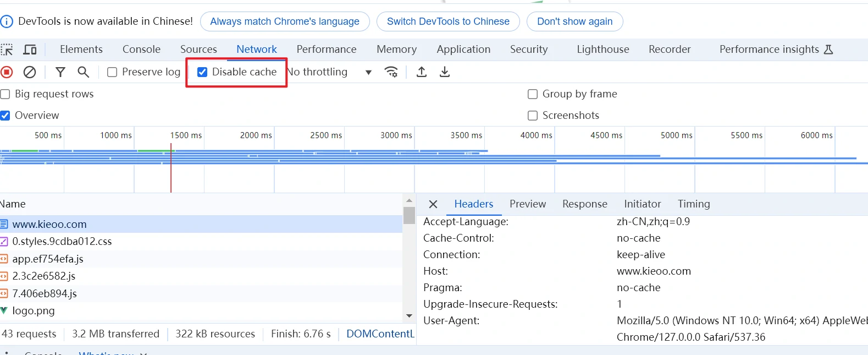Uncheck the Disable cache checkbox

[202, 72]
